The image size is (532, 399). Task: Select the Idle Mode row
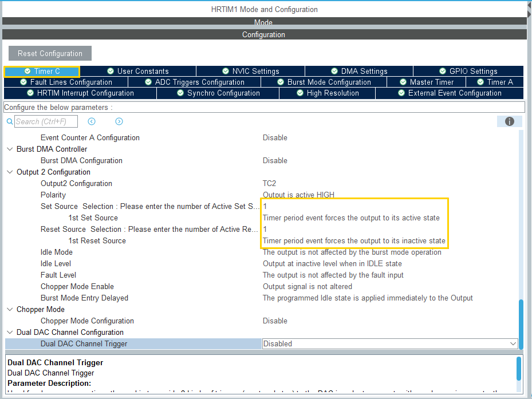(261, 252)
